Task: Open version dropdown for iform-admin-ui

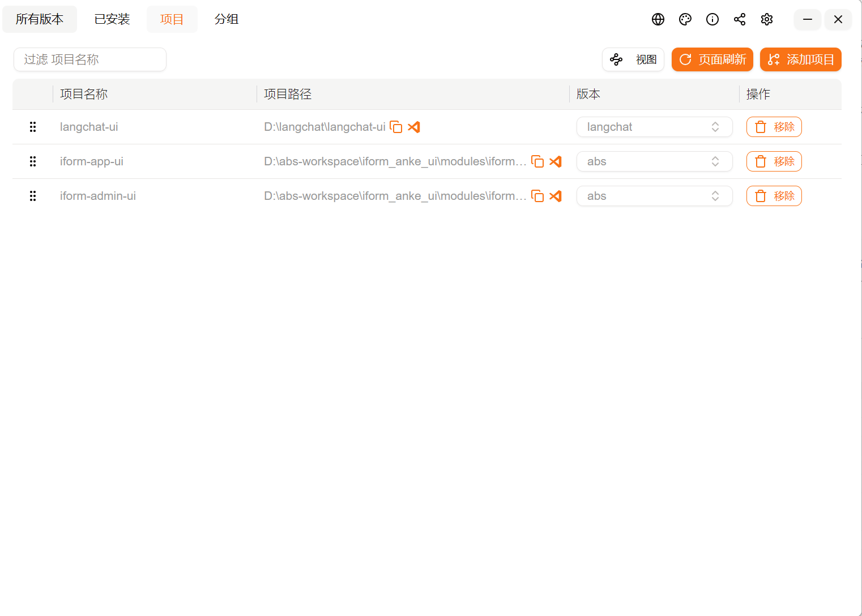Action: 654,196
